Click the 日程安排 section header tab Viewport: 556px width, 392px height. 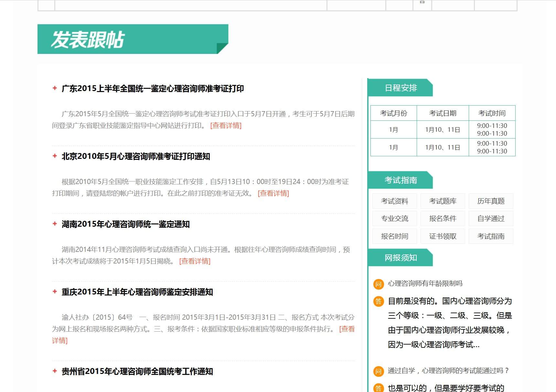click(x=401, y=88)
